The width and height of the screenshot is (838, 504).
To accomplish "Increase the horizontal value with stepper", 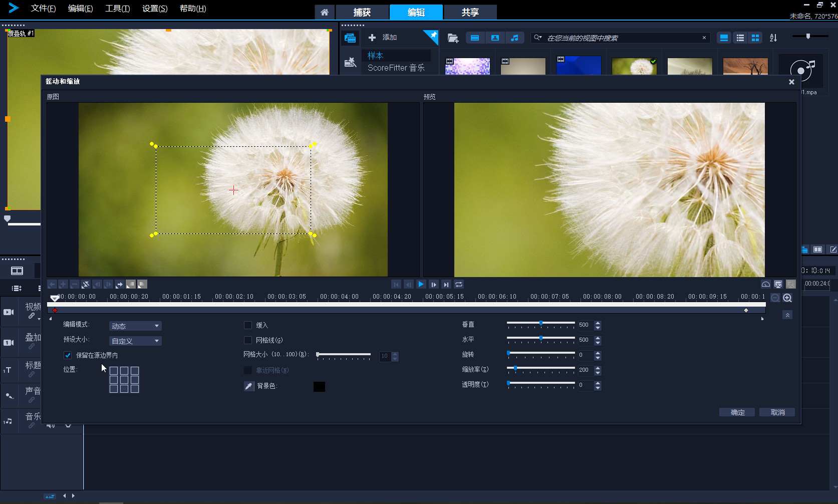I will [598, 338].
